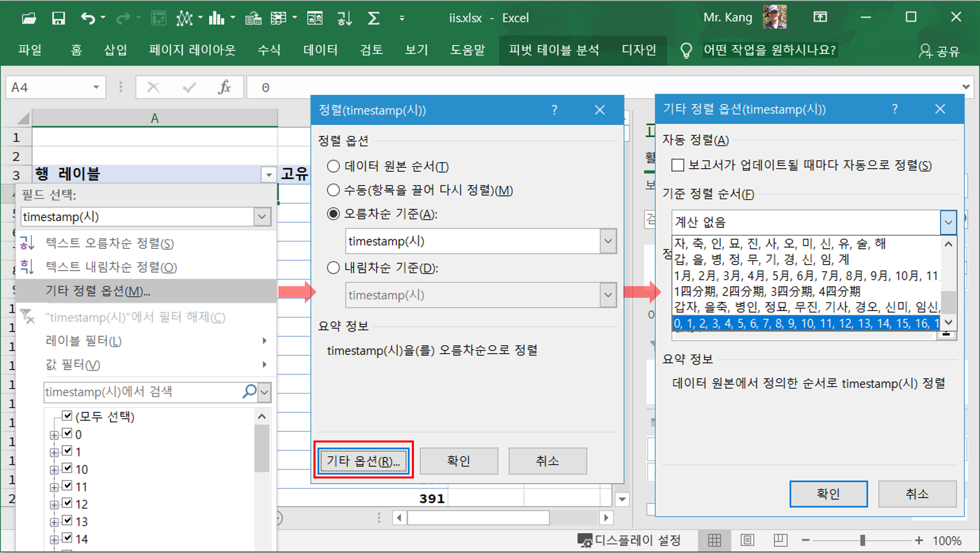Screen dimensions: 980x553
Task: Click Page Break Preview icon in status bar
Action: (780, 540)
